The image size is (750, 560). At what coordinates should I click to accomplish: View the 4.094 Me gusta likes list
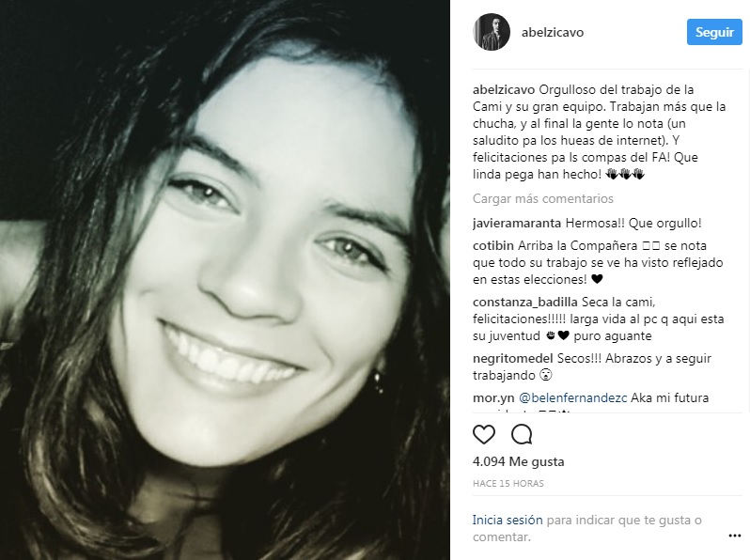[x=519, y=461]
